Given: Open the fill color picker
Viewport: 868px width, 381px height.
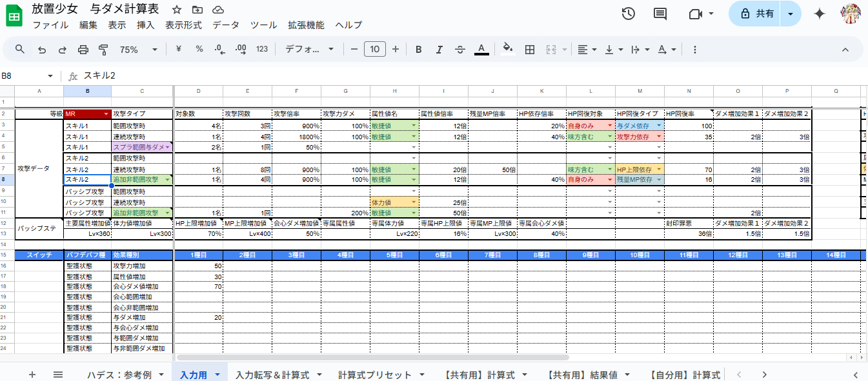Looking at the screenshot, I should (x=507, y=50).
